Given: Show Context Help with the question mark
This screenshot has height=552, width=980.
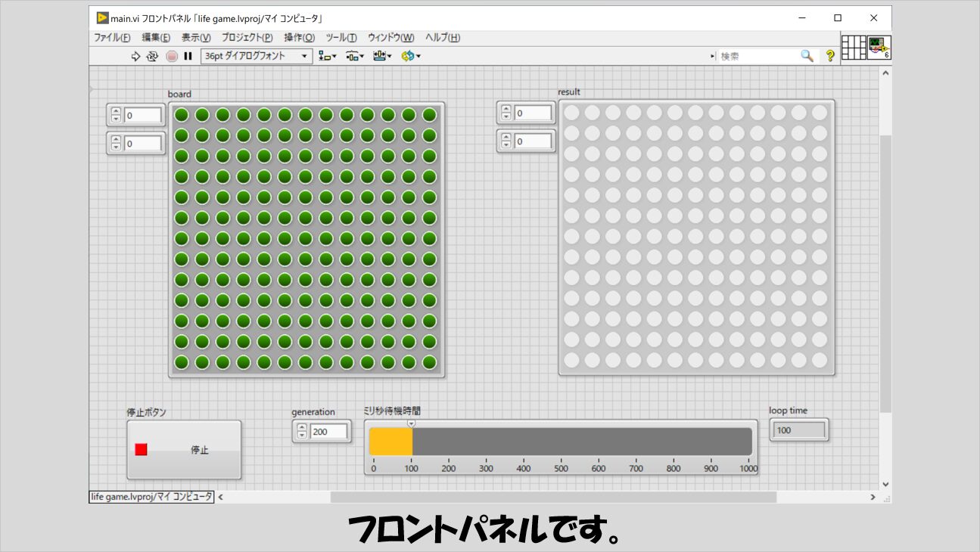Looking at the screenshot, I should coord(830,56).
